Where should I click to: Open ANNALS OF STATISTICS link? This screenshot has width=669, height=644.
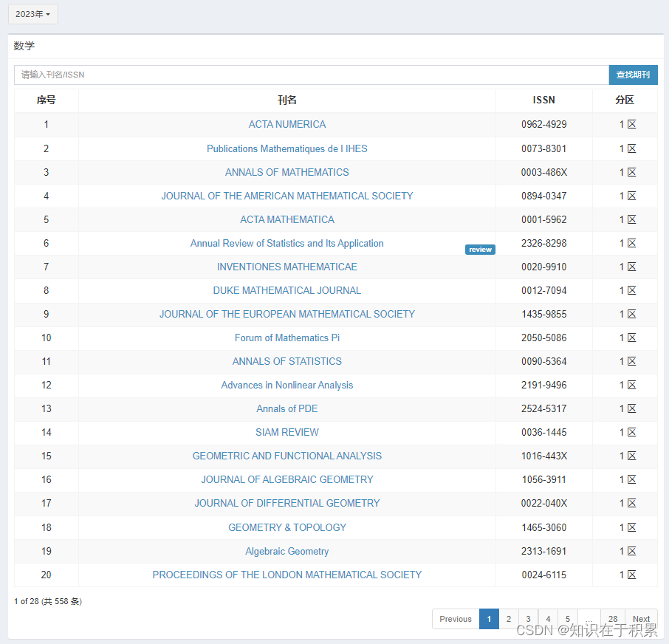click(287, 361)
